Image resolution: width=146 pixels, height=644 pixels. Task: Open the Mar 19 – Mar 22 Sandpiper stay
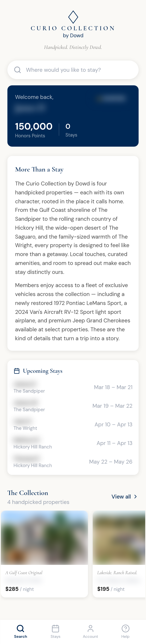(73, 406)
